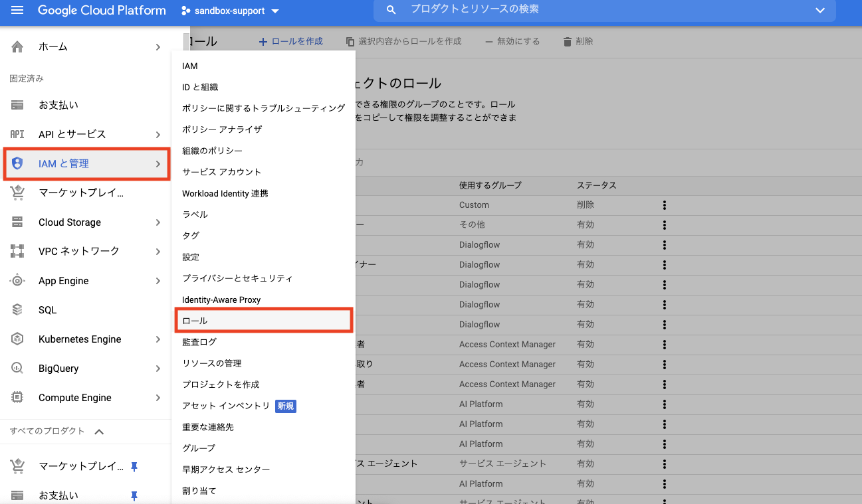Open more actions for the Custom role row
Screen dimensions: 862x504
pos(664,205)
